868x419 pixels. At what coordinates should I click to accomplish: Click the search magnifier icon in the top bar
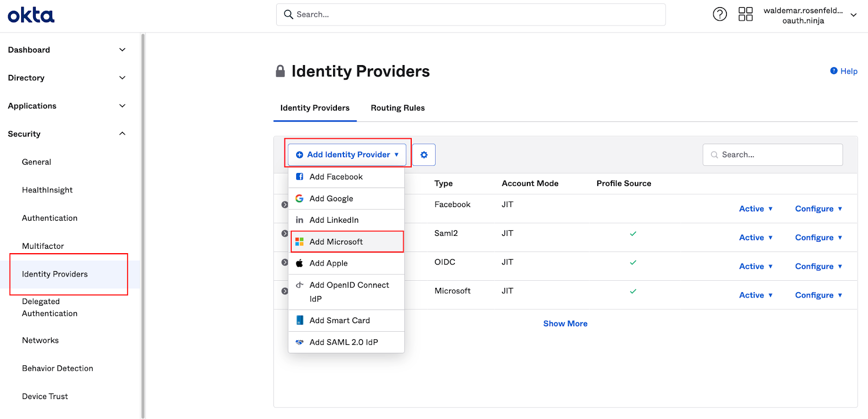point(289,15)
